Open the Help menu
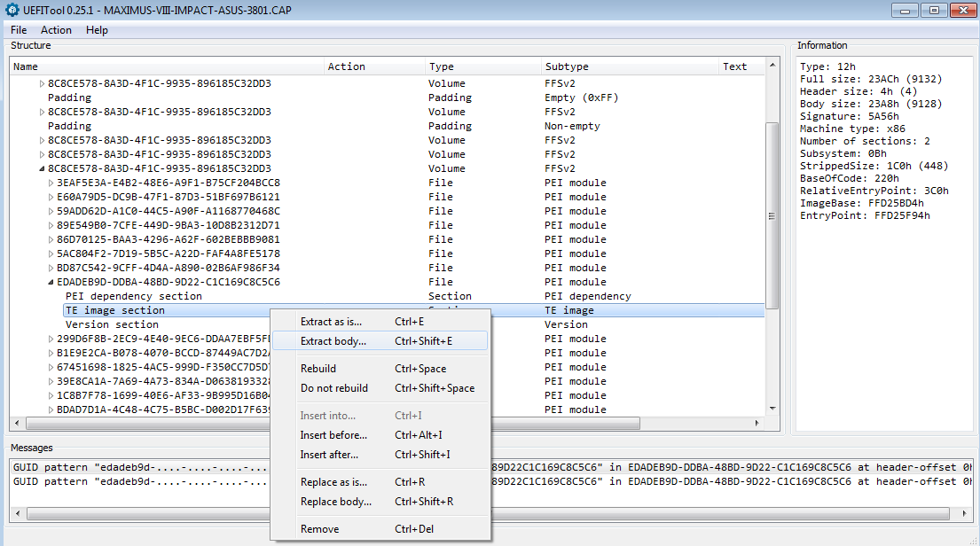 point(97,30)
